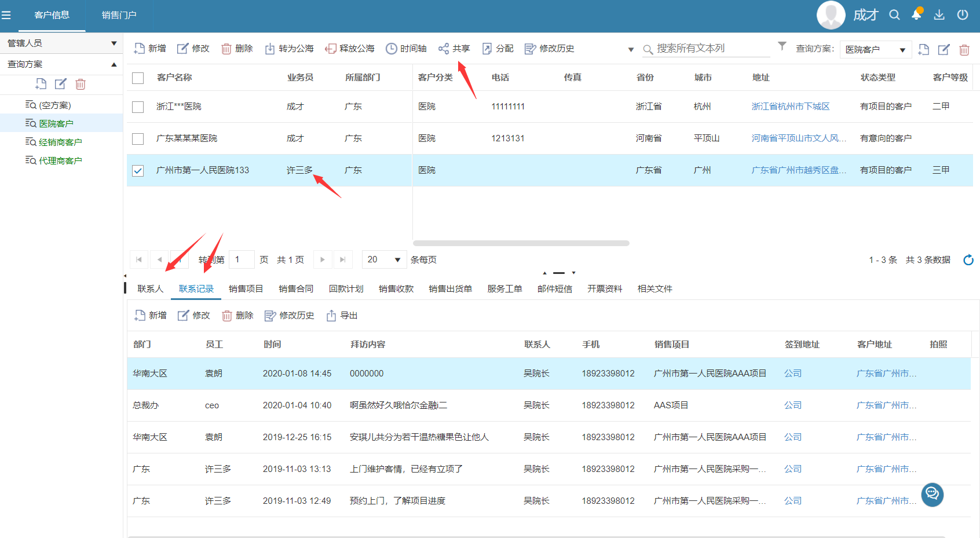This screenshot has height=538, width=980.
Task: Click the 时间轴 timeline toolbar button
Action: point(406,49)
